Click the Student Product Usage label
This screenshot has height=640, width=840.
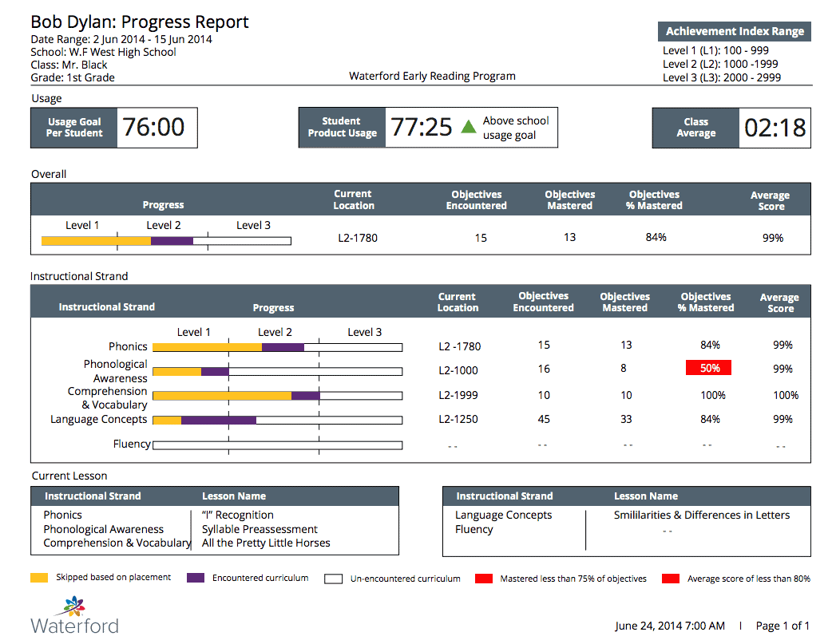[x=343, y=127]
